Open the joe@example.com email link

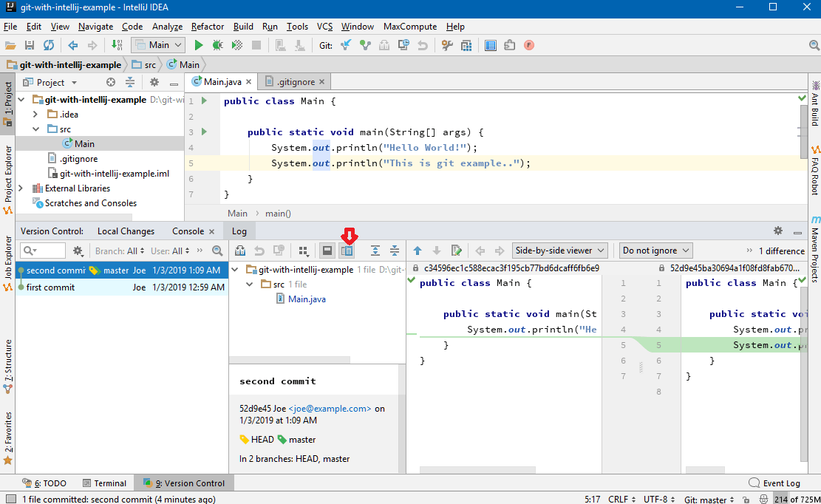[x=330, y=408]
